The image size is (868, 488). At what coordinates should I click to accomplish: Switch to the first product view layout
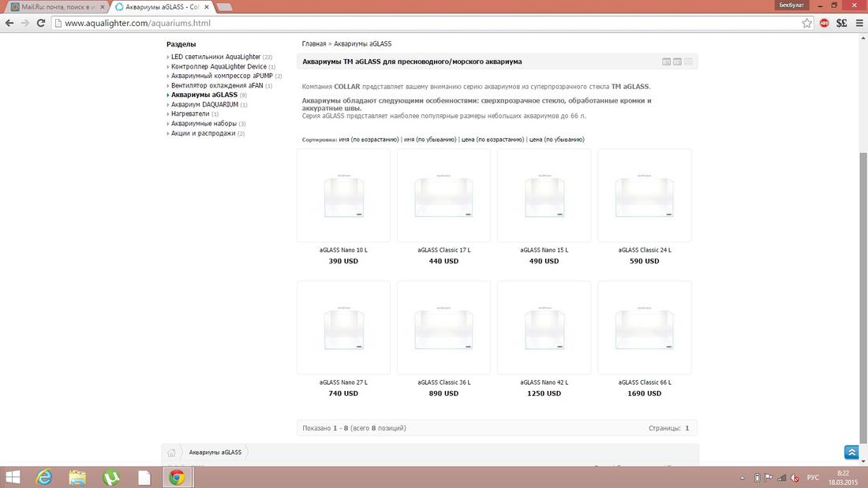(x=667, y=61)
